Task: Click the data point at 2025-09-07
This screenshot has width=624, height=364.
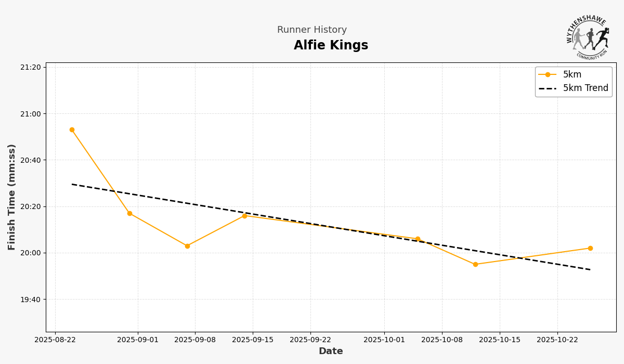Action: (187, 246)
